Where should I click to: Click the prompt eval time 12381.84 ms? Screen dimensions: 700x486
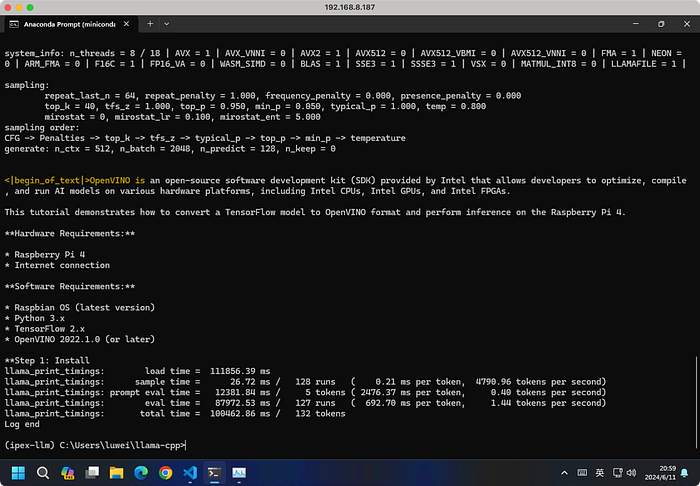(x=242, y=392)
